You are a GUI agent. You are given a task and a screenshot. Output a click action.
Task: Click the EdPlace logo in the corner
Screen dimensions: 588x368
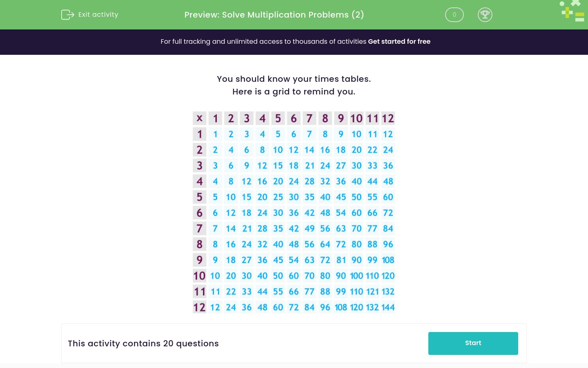click(572, 11)
